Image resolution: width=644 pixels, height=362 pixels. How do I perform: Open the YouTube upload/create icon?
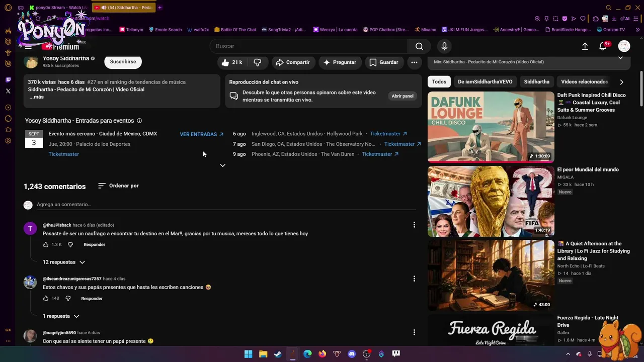click(585, 46)
